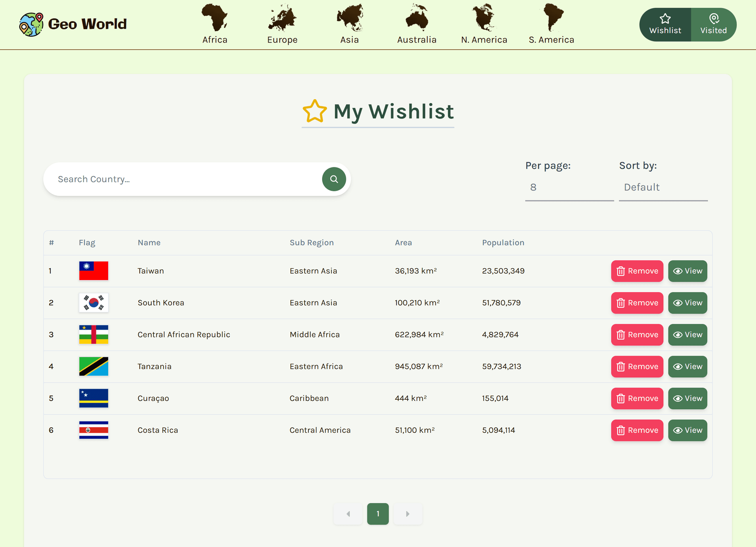The height and width of the screenshot is (547, 756).
Task: Remove Costa Rica from the wishlist
Action: point(637,430)
